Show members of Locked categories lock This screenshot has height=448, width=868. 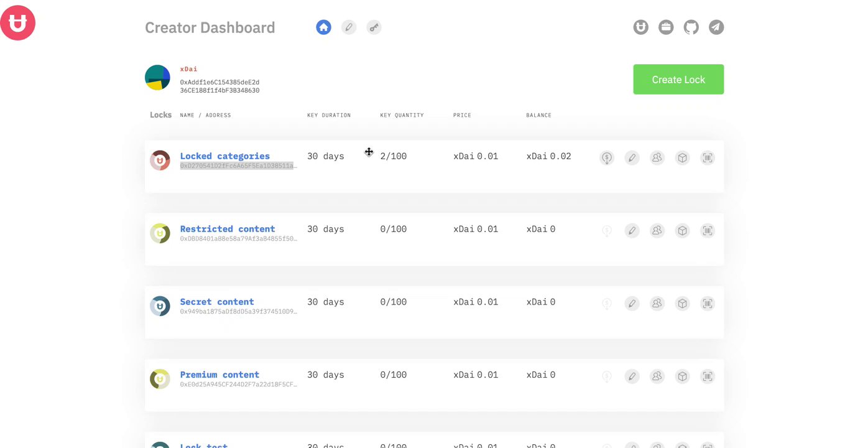pyautogui.click(x=657, y=158)
